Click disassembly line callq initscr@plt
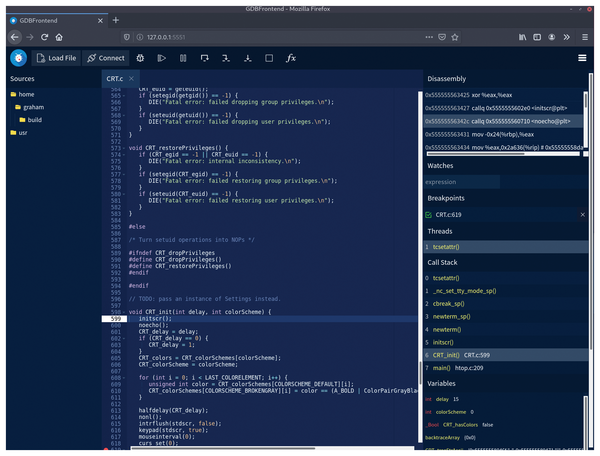The image size is (600, 456). coord(504,108)
